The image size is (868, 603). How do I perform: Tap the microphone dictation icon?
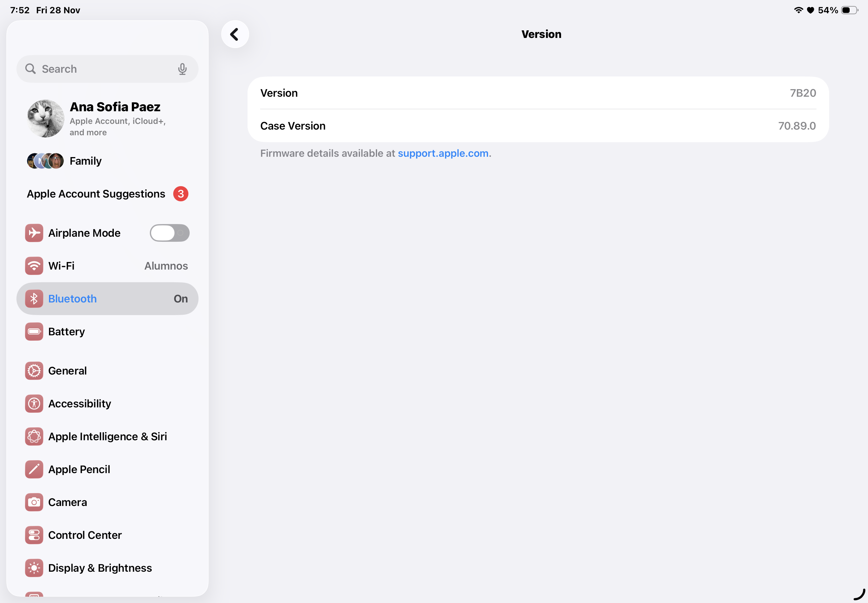click(182, 69)
